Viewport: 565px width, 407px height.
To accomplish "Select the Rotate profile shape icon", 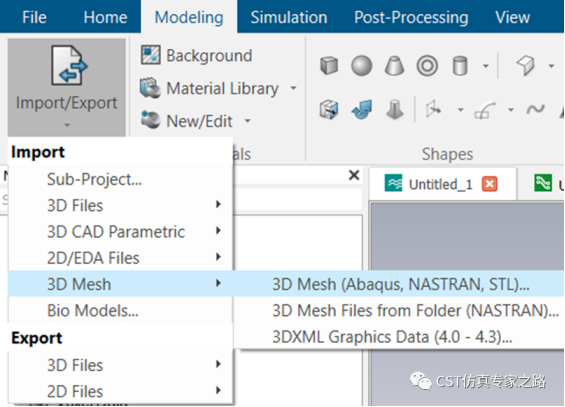I will click(361, 109).
